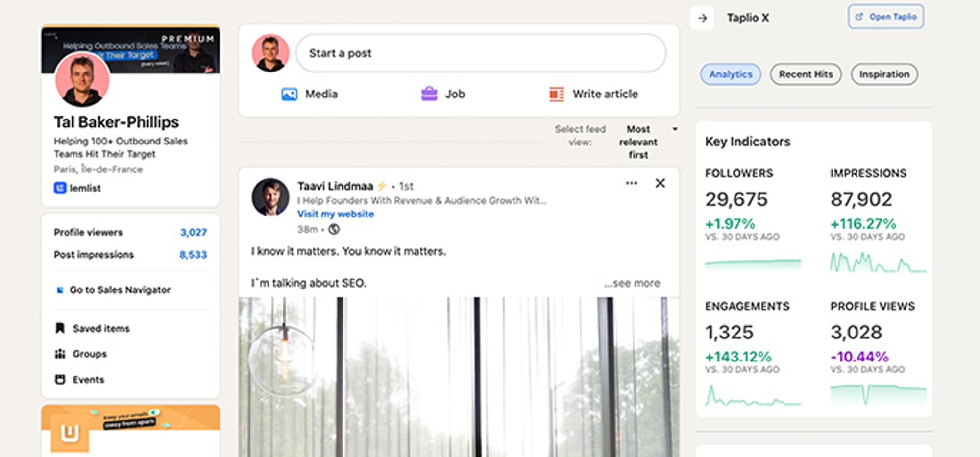Viewport: 980px width, 457px height.
Task: Open the three-dot menu on Taavi's post
Action: point(632,183)
